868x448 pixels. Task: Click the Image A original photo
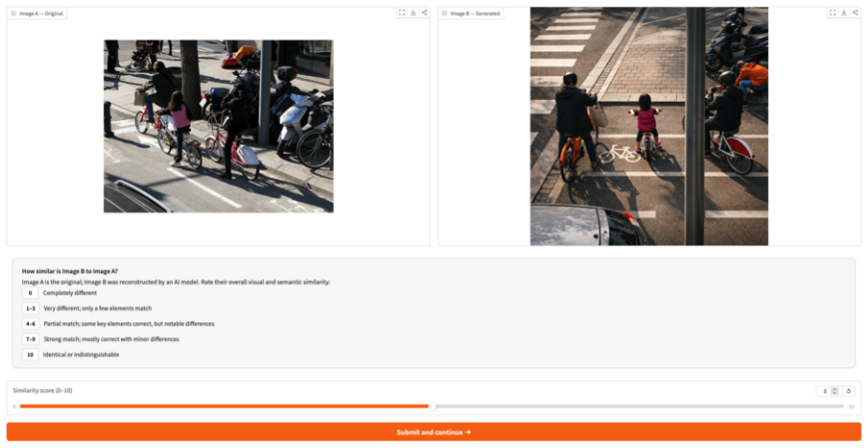pyautogui.click(x=218, y=126)
